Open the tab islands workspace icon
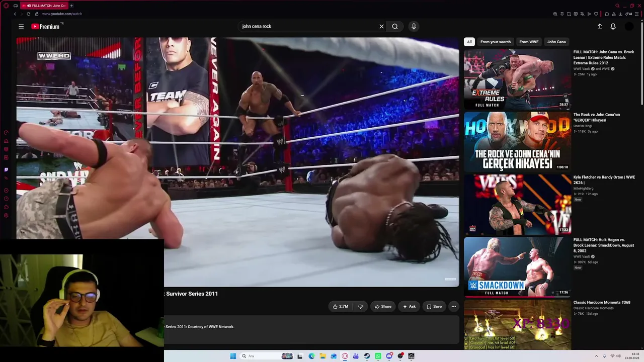 pyautogui.click(x=16, y=6)
